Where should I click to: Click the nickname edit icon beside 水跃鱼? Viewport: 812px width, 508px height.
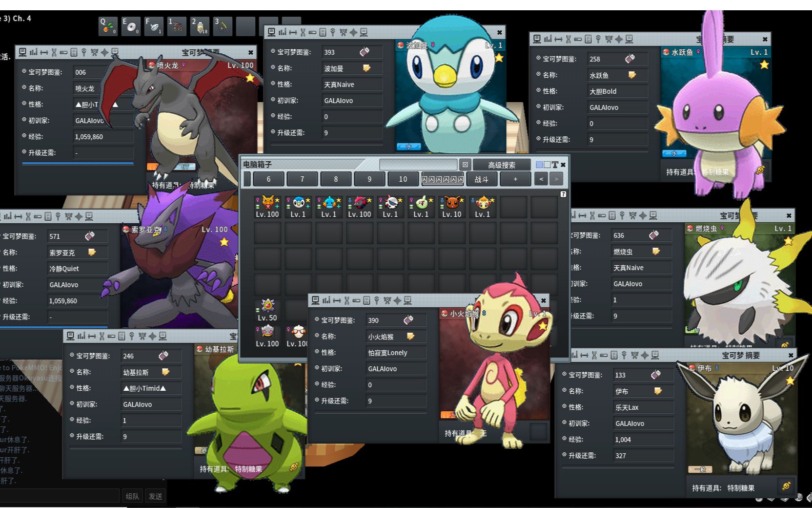(632, 75)
